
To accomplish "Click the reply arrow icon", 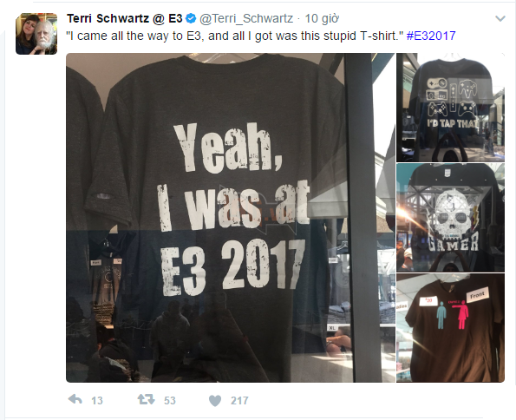I will point(75,399).
